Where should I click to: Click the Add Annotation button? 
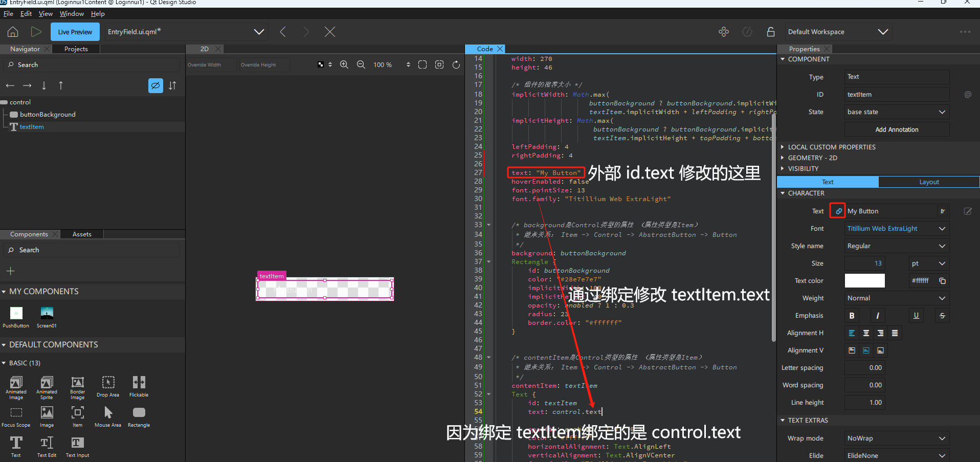(x=897, y=129)
